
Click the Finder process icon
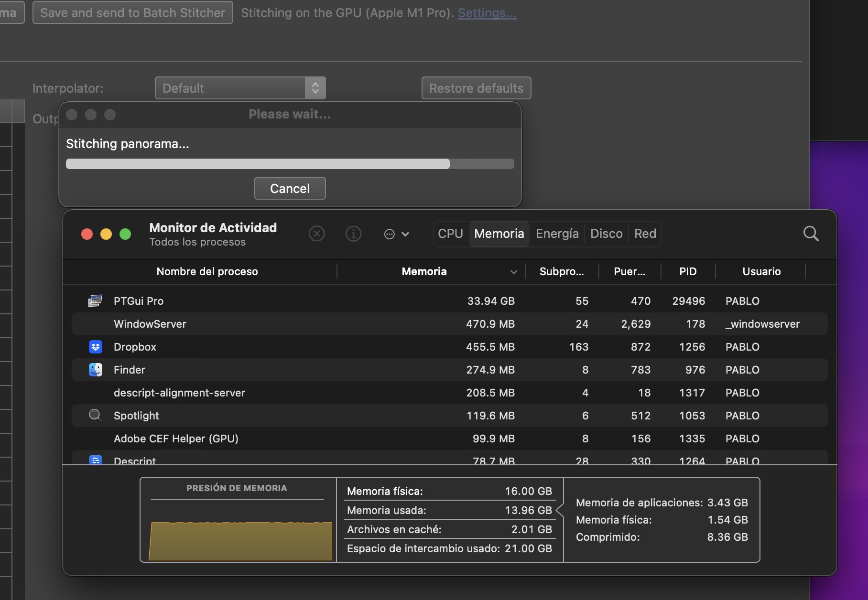(96, 370)
